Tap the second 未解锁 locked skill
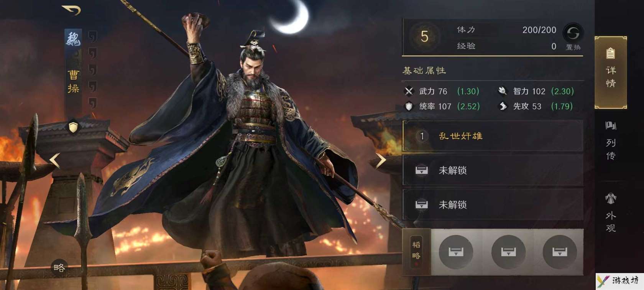 [493, 205]
